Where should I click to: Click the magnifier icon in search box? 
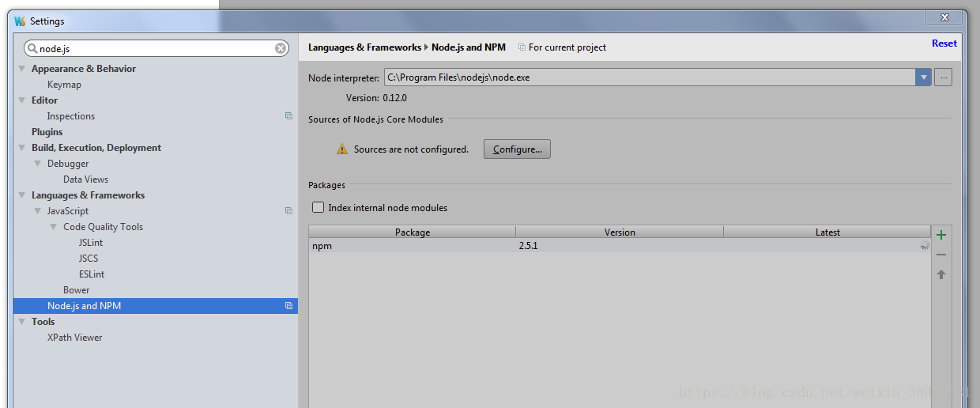pos(32,48)
